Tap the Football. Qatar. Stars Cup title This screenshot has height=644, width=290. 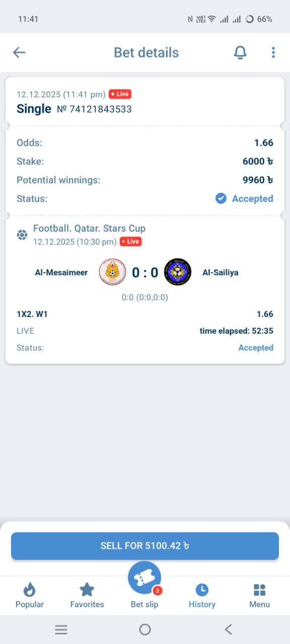click(x=89, y=228)
